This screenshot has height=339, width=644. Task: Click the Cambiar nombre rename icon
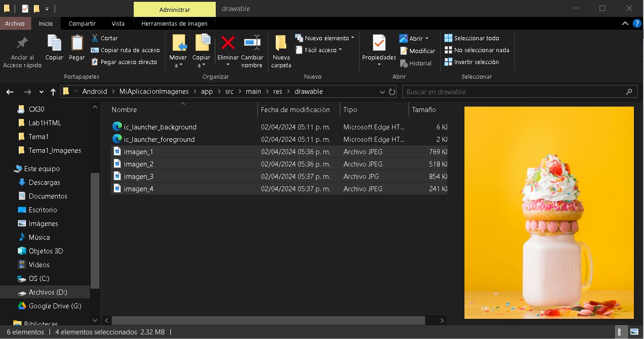[252, 43]
